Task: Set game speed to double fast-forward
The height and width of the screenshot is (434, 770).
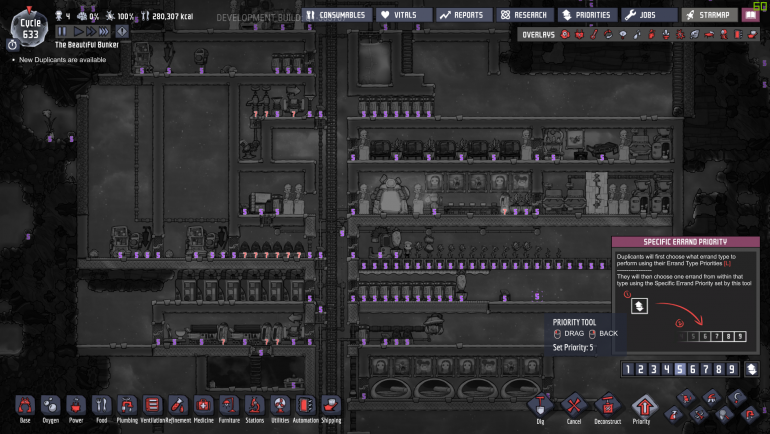Action: coord(90,32)
